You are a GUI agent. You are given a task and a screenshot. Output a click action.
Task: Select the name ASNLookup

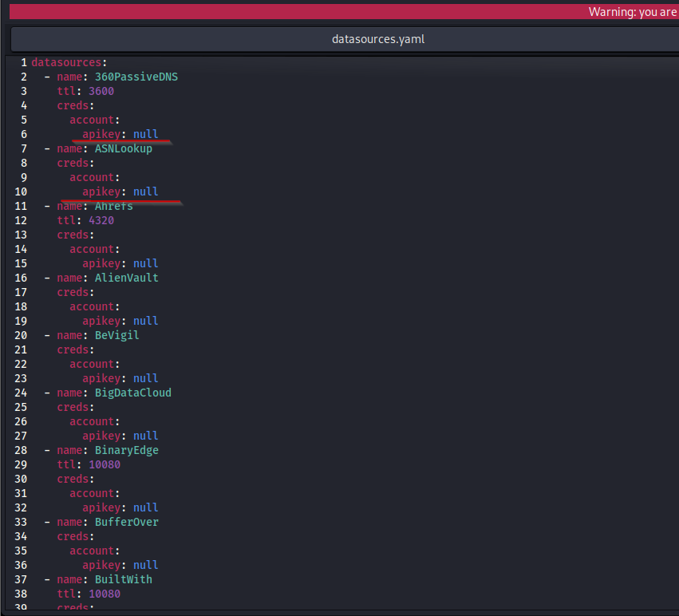click(124, 148)
